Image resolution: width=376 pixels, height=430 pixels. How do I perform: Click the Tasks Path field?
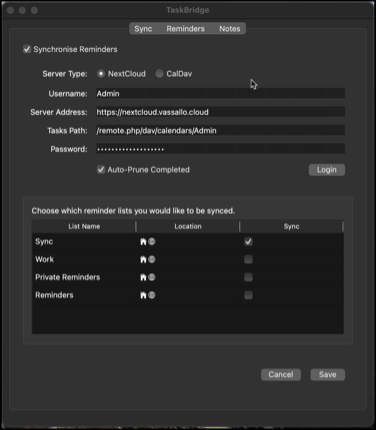tap(220, 130)
